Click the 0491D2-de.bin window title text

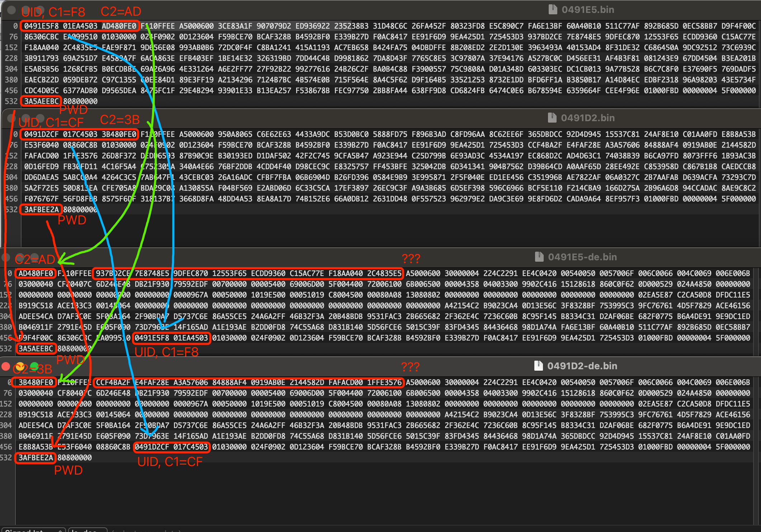[582, 366]
